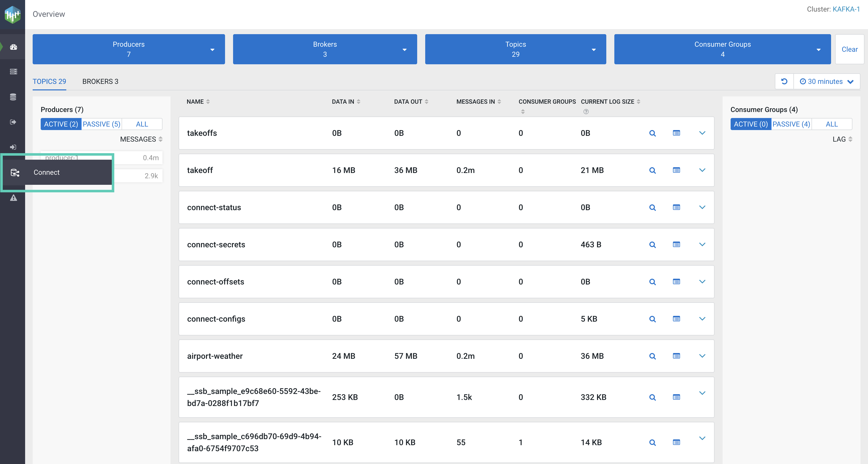The height and width of the screenshot is (464, 868).
Task: Click the magnifier icon for the takeoff topic
Action: point(652,170)
